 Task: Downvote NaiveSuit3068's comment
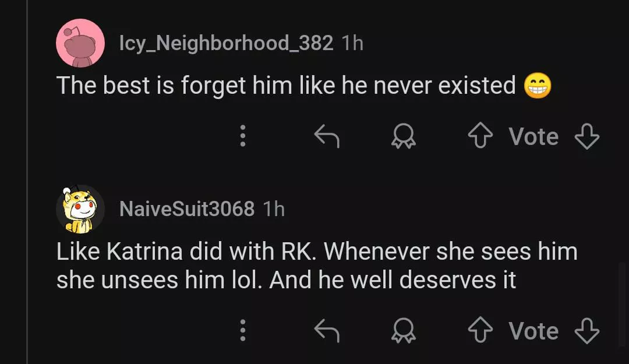(586, 330)
